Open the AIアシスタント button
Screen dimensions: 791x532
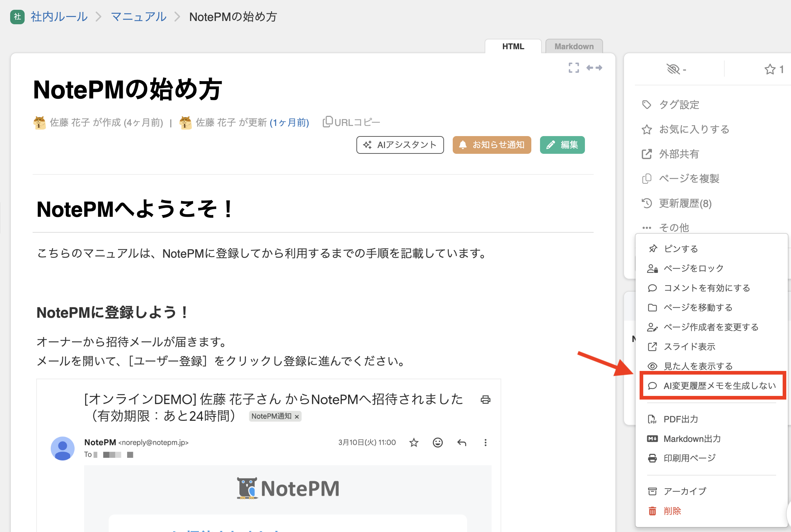[400, 145]
